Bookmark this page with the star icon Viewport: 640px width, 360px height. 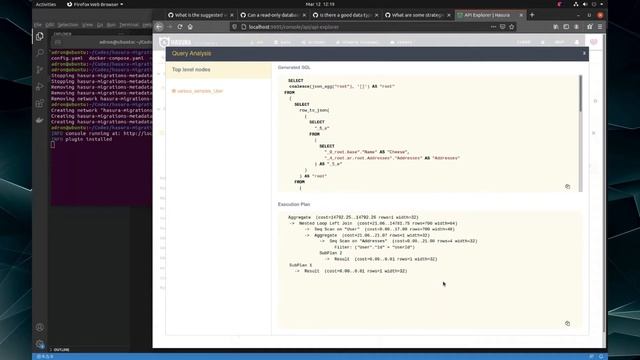point(511,27)
